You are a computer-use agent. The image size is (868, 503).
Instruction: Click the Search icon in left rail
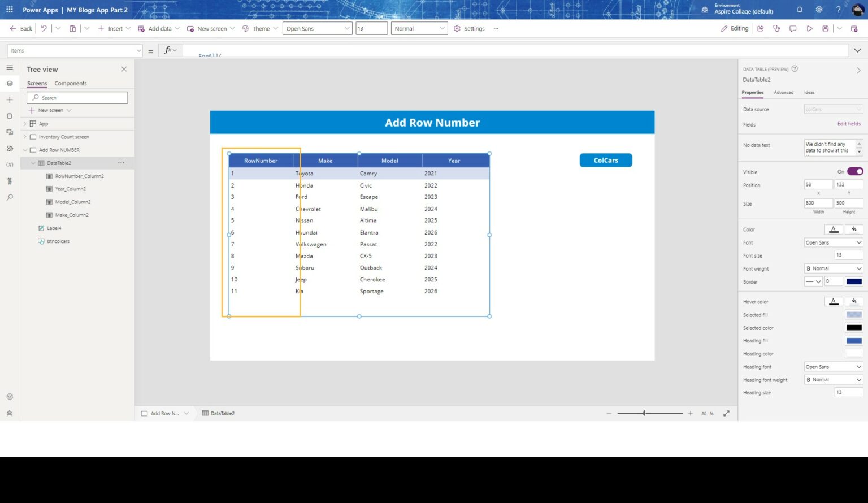pyautogui.click(x=10, y=197)
